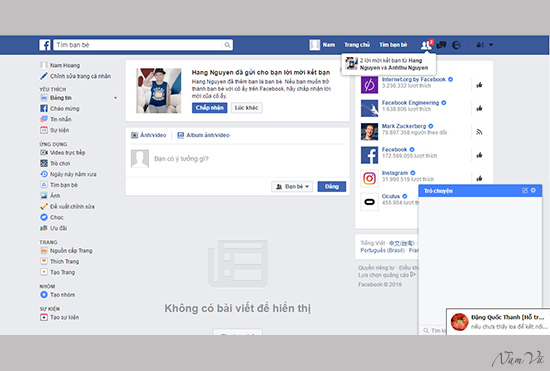Image resolution: width=550 pixels, height=371 pixels.
Task: Click the Trò chuyện chat header
Action: [480, 190]
